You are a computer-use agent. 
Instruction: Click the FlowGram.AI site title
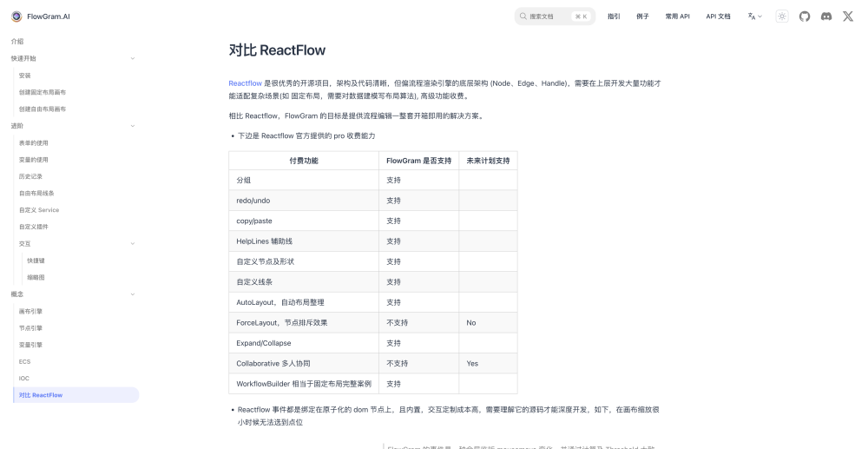[x=48, y=17]
